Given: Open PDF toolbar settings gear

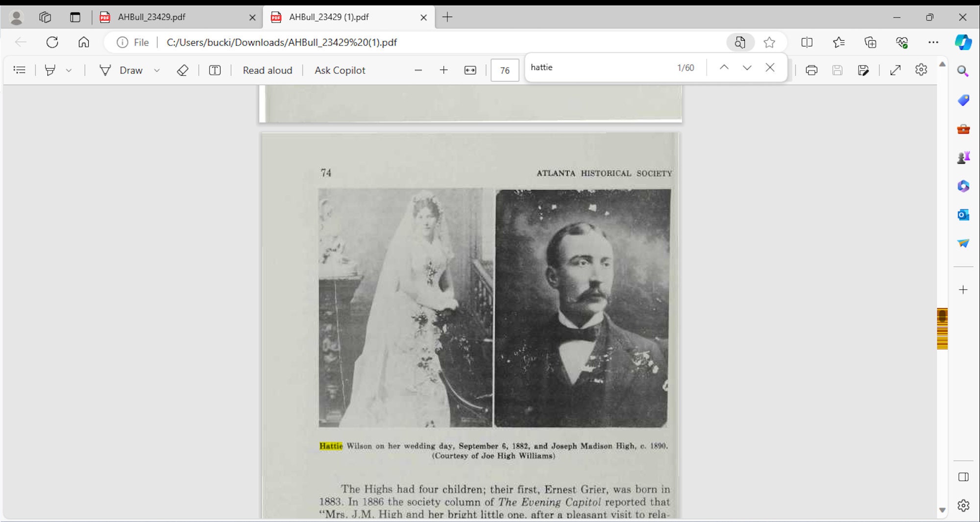Looking at the screenshot, I should 921,70.
